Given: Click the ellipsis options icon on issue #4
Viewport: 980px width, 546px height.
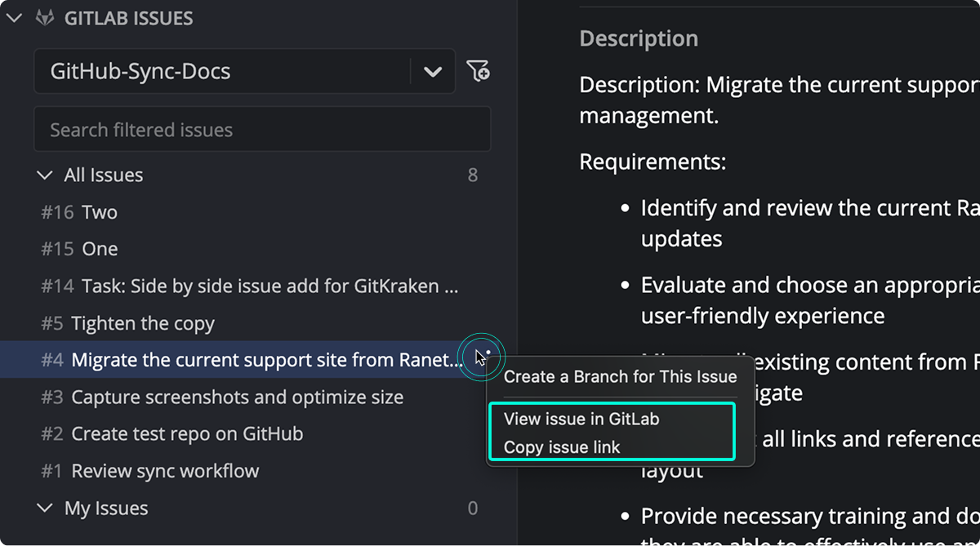Looking at the screenshot, I should (482, 356).
